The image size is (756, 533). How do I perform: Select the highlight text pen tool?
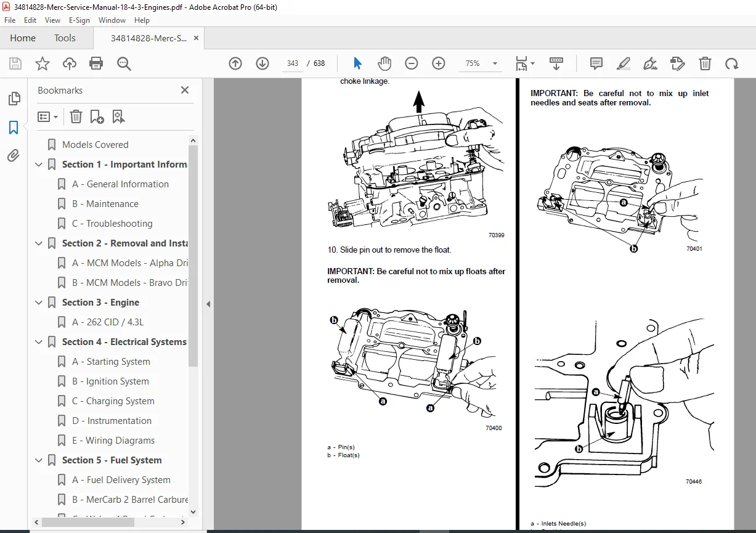coord(624,63)
